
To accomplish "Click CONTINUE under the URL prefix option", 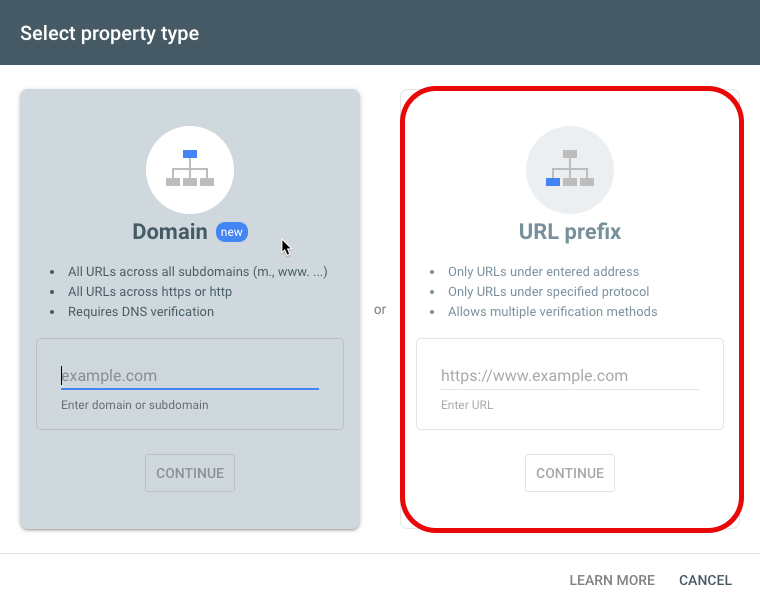I will tap(570, 473).
